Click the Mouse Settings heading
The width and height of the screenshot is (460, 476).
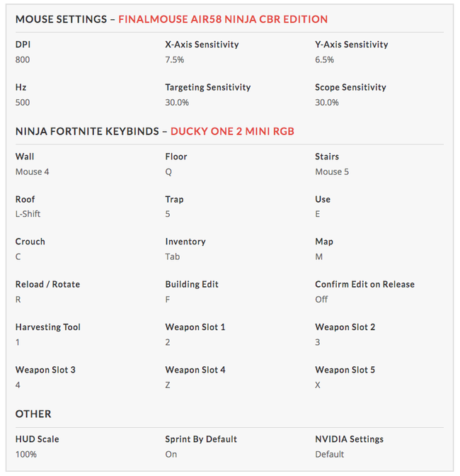point(59,19)
